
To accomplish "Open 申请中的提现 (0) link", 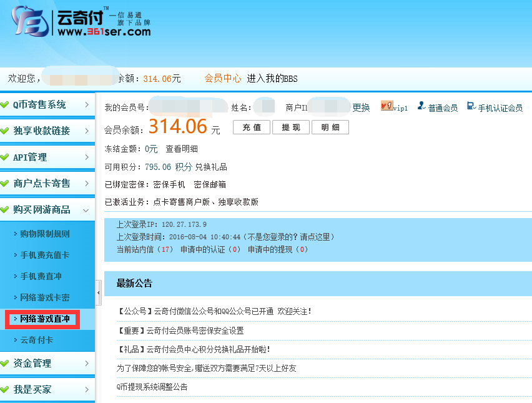I will [x=278, y=249].
